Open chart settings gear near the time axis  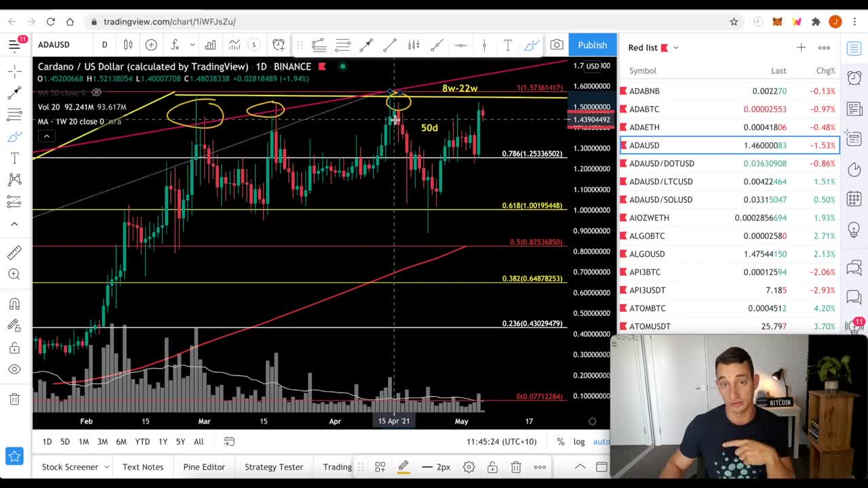[x=592, y=422]
